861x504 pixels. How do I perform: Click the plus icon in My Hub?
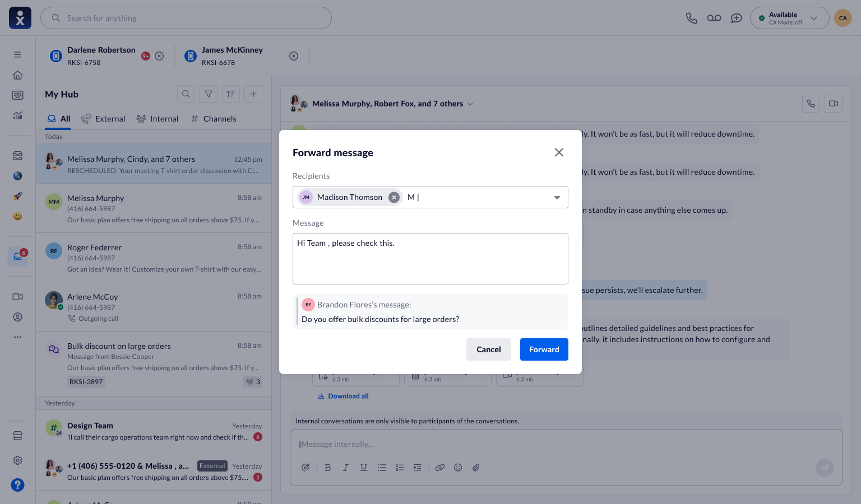253,94
